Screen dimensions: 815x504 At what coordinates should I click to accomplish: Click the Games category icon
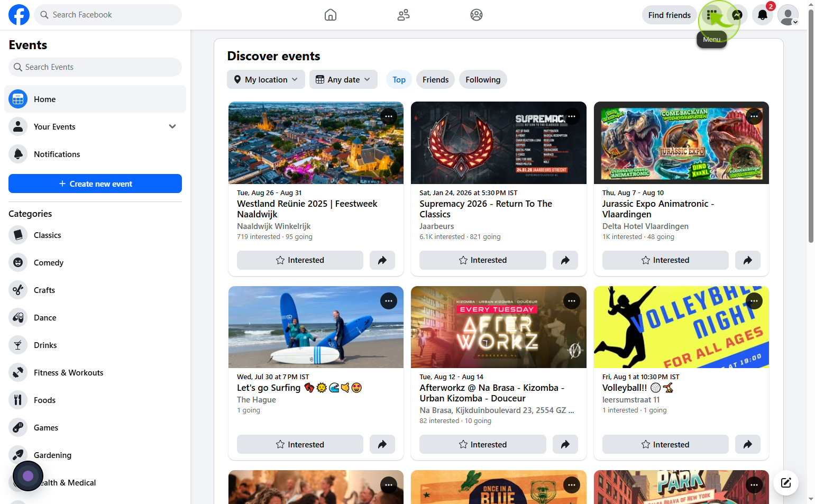coord(18,427)
